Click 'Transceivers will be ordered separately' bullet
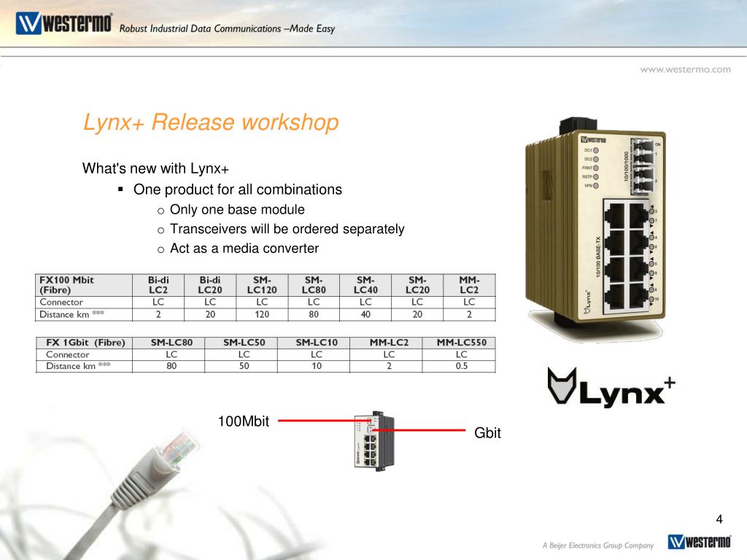 coord(287,229)
